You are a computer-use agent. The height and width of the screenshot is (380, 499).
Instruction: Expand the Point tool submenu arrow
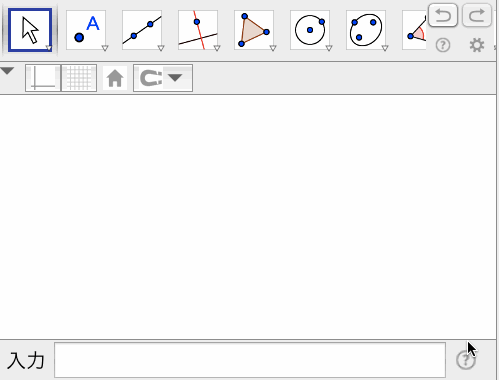click(x=105, y=48)
